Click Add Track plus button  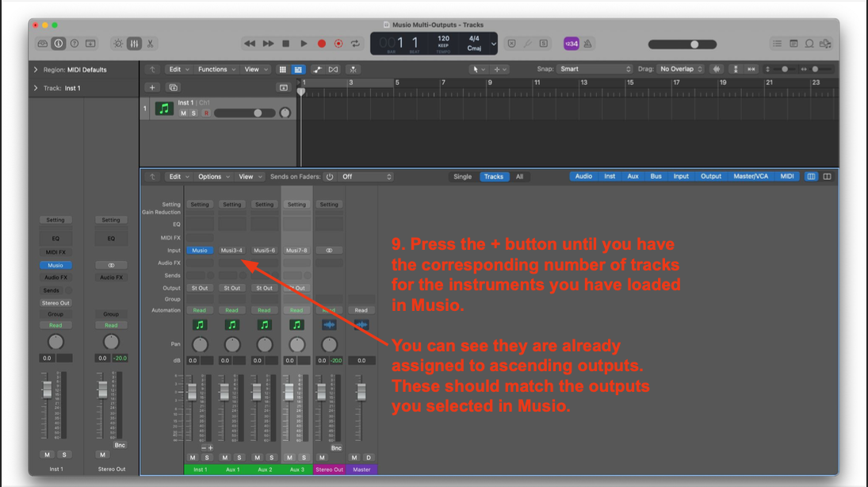click(152, 87)
